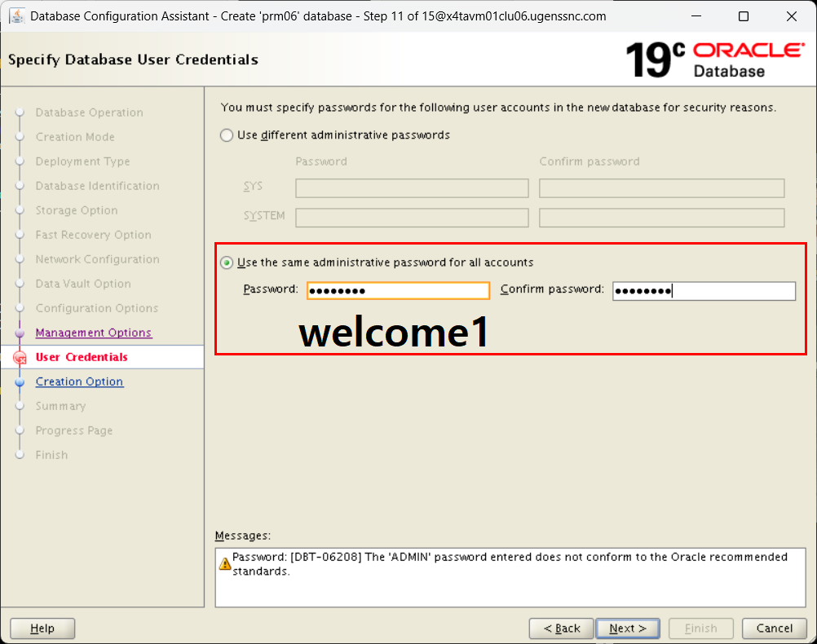Click the Database Operation step label
Image resolution: width=817 pixels, height=644 pixels.
89,112
